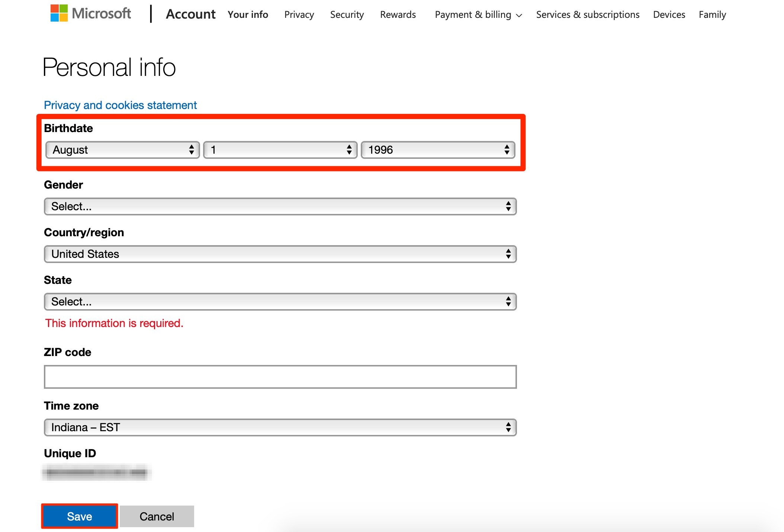Viewport: 784px width, 532px height.
Task: Save the personal info changes
Action: [x=79, y=516]
